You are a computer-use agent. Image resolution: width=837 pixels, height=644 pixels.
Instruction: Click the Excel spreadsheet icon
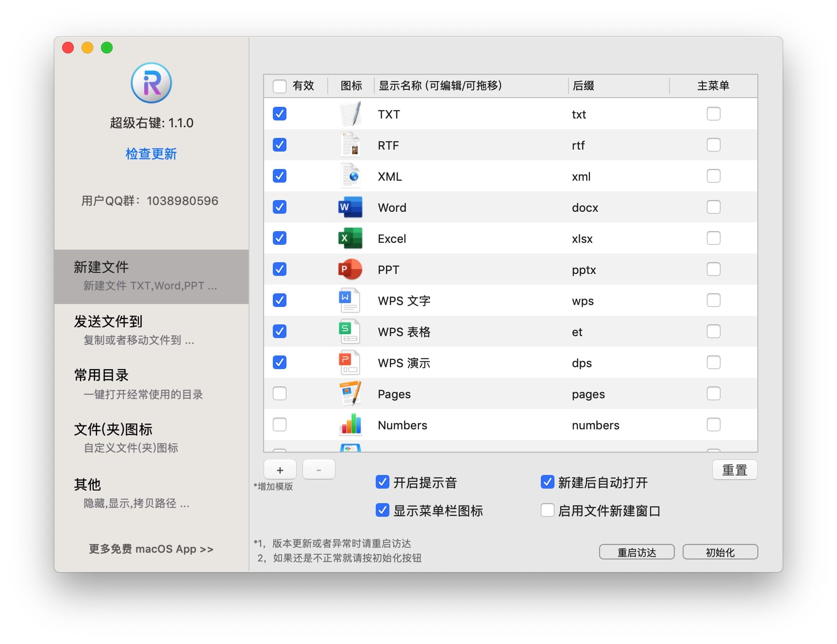pyautogui.click(x=350, y=238)
